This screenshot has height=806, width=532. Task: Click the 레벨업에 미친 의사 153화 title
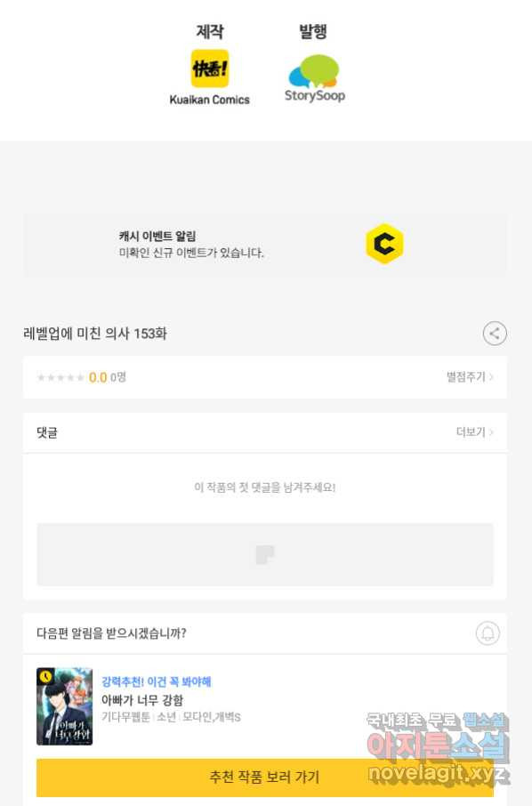point(95,334)
